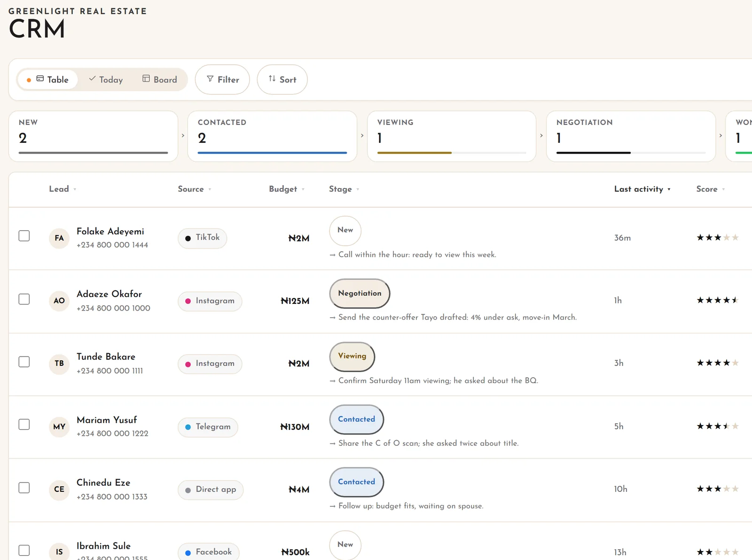Viewport: 752px width, 560px height.
Task: Select the CONTACTED pipeline stage card
Action: [x=273, y=136]
